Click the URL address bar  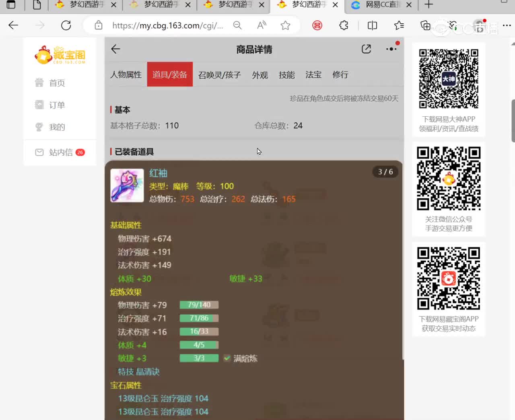[167, 25]
